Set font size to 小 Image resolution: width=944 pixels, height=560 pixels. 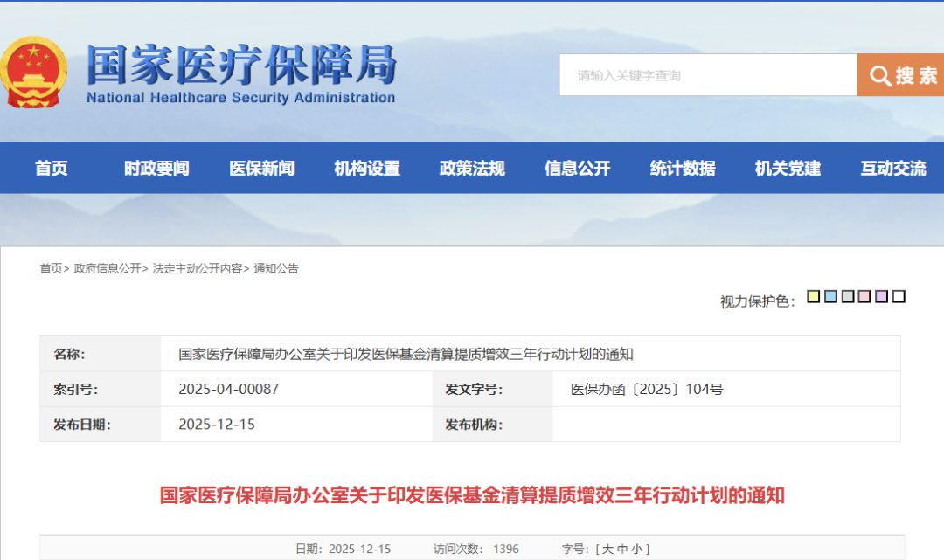[636, 550]
